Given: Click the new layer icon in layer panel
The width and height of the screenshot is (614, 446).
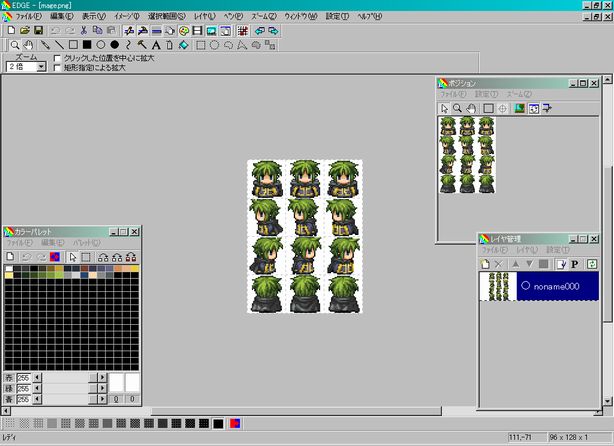Looking at the screenshot, I should click(x=485, y=264).
